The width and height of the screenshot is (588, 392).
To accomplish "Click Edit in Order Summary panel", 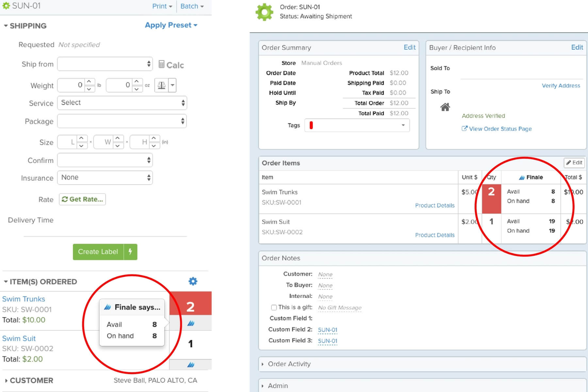I will (x=410, y=47).
